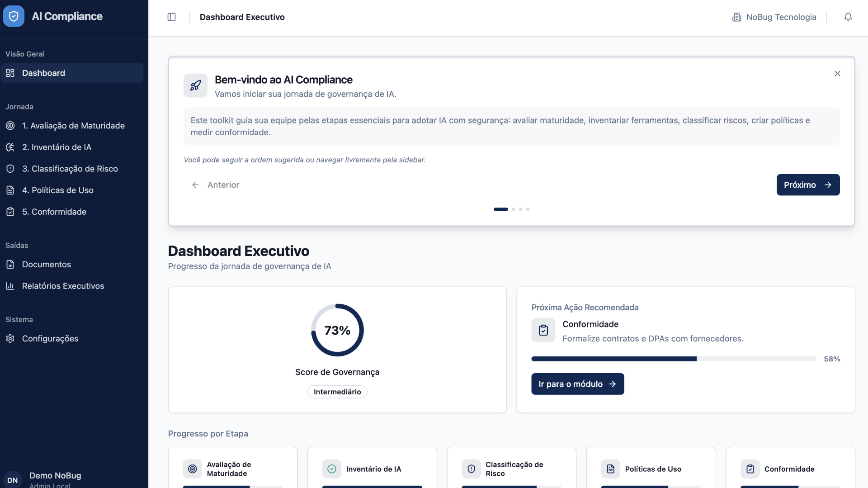Open 3. Classificação de Risco in sidebar
This screenshot has width=868, height=488.
point(70,169)
